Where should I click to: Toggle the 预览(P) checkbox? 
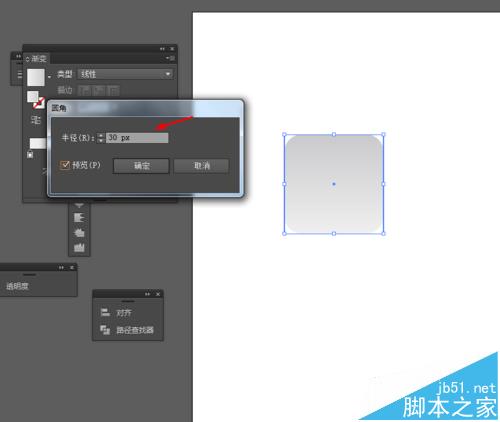tap(65, 165)
